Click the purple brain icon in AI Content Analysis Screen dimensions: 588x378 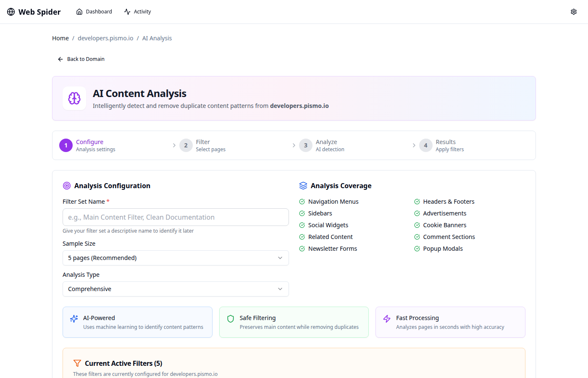point(74,98)
